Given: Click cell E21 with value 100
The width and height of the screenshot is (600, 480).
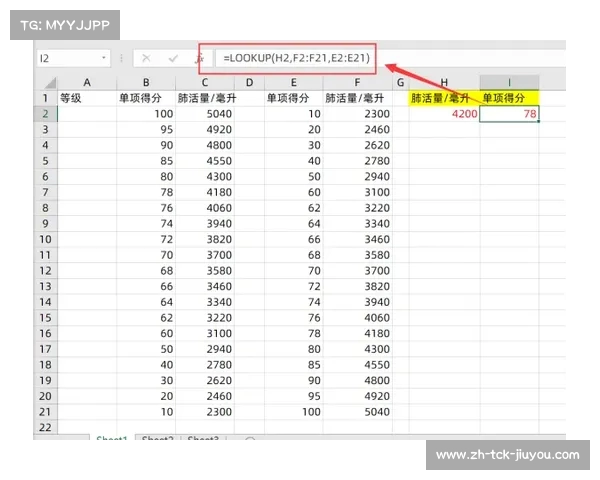Looking at the screenshot, I should click(x=293, y=412).
